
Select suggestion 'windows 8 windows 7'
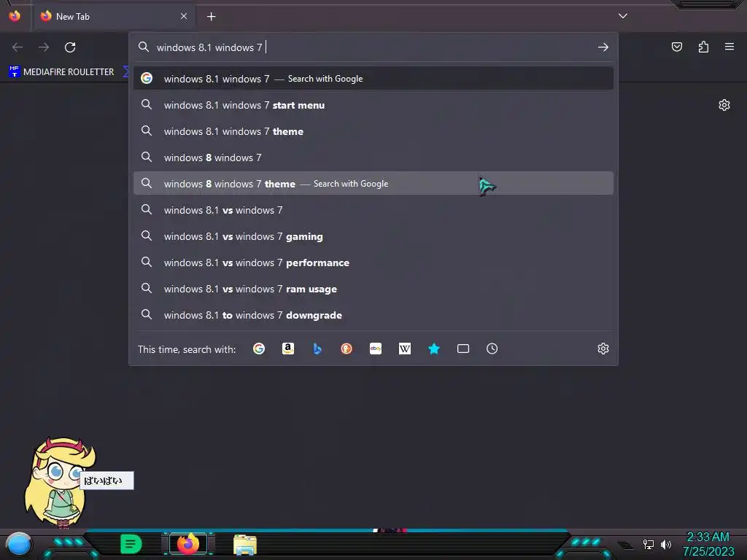[x=373, y=157]
